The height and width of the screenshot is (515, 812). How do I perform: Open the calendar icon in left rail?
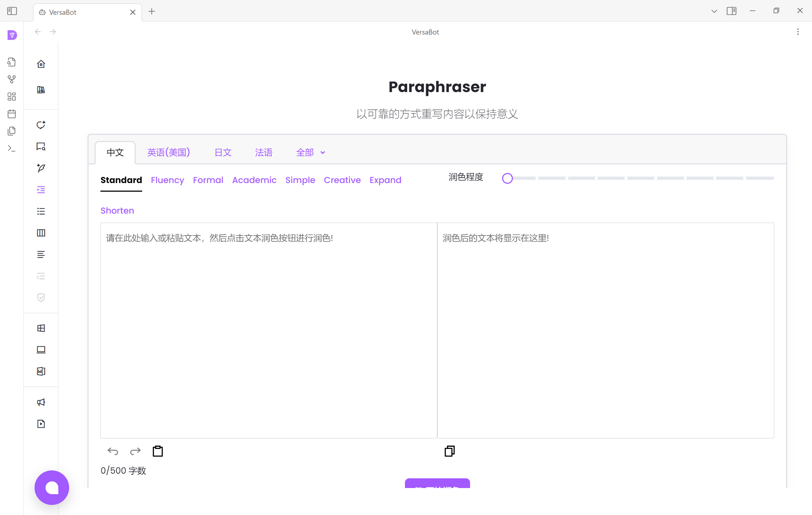pyautogui.click(x=12, y=114)
